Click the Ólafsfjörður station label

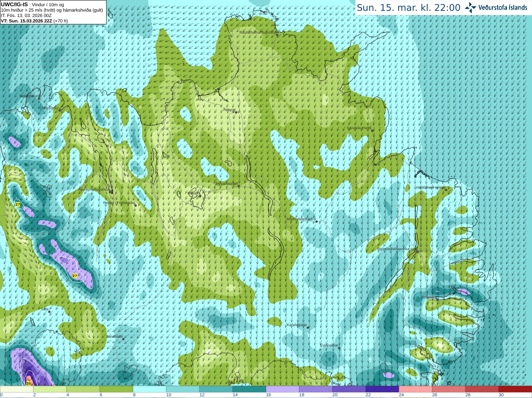click(49, 108)
